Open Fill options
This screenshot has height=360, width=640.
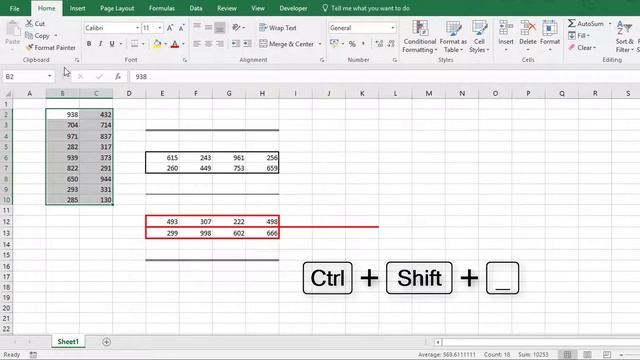tap(579, 36)
